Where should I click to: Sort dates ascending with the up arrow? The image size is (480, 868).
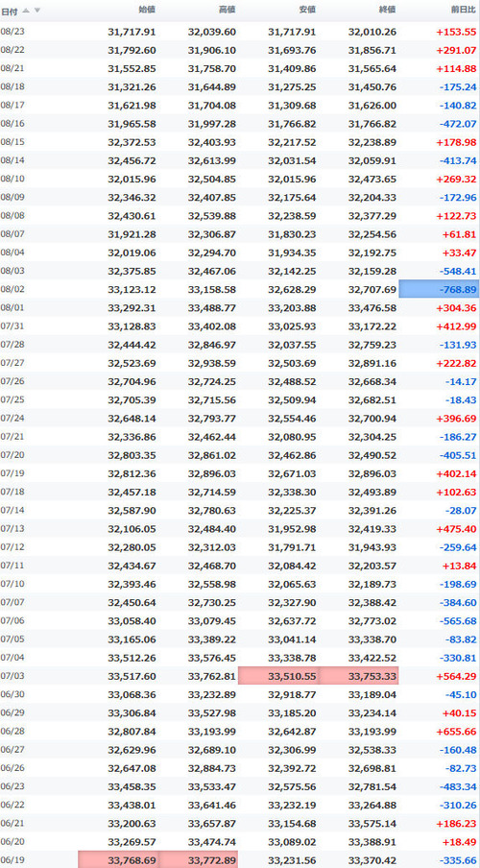point(26,10)
